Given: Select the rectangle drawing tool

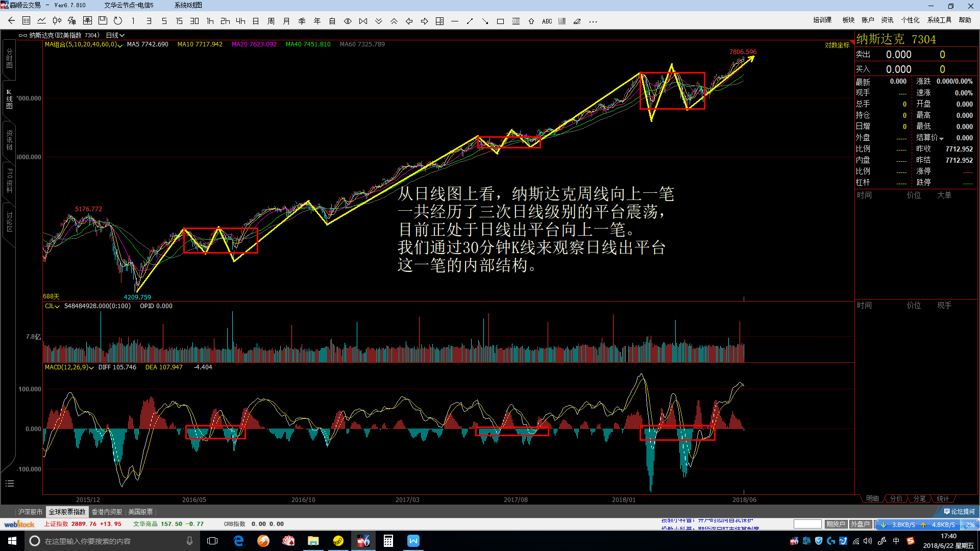Looking at the screenshot, I should pos(501,21).
